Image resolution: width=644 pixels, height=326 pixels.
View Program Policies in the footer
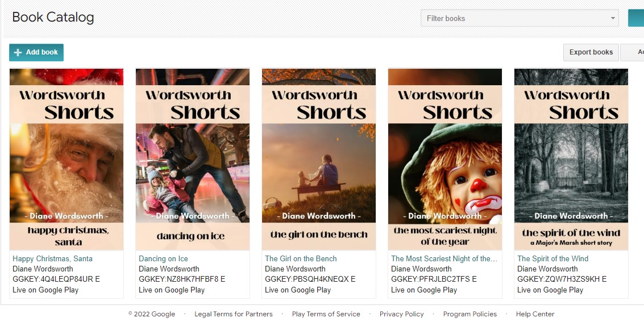[x=470, y=314]
